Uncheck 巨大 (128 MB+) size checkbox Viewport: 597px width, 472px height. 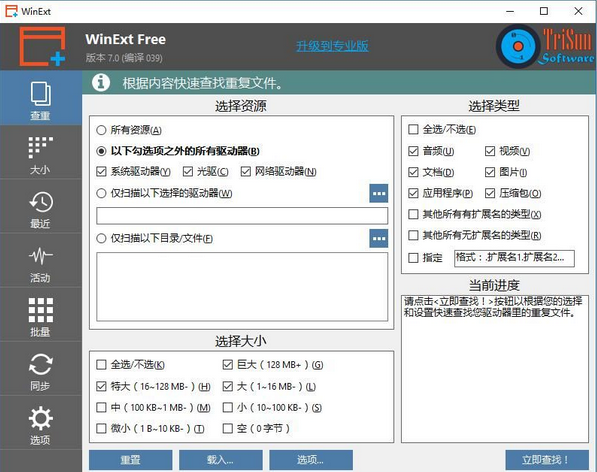(x=228, y=365)
